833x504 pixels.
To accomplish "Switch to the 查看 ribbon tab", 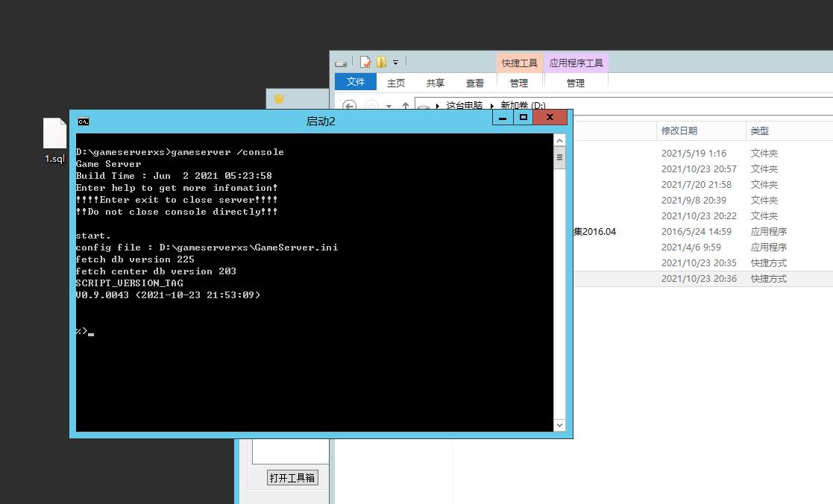I will [475, 83].
